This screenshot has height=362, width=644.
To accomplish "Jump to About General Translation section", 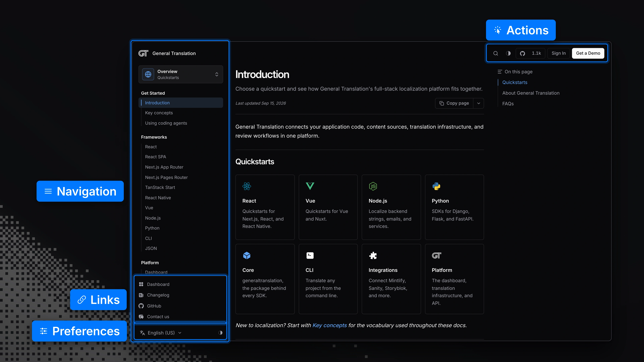I will (x=531, y=93).
